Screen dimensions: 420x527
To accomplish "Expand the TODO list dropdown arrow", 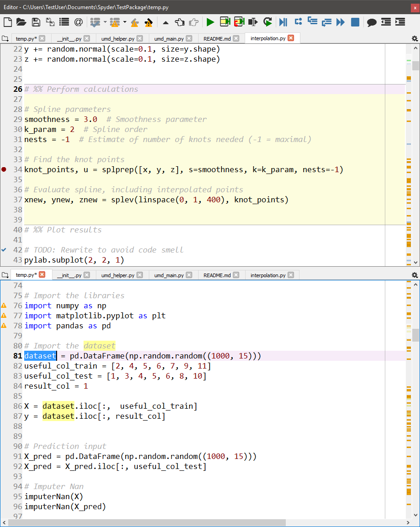I will tap(105, 22).
